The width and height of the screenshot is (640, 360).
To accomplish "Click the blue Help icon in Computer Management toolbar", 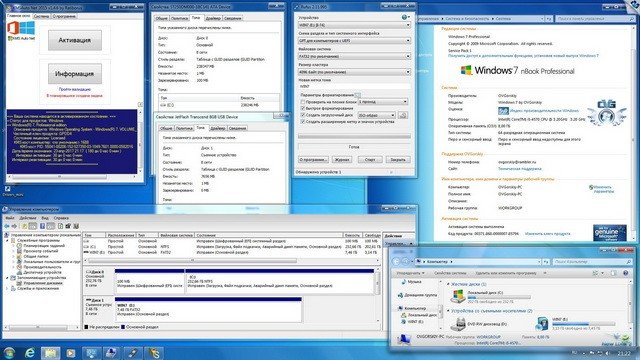I will [42, 226].
